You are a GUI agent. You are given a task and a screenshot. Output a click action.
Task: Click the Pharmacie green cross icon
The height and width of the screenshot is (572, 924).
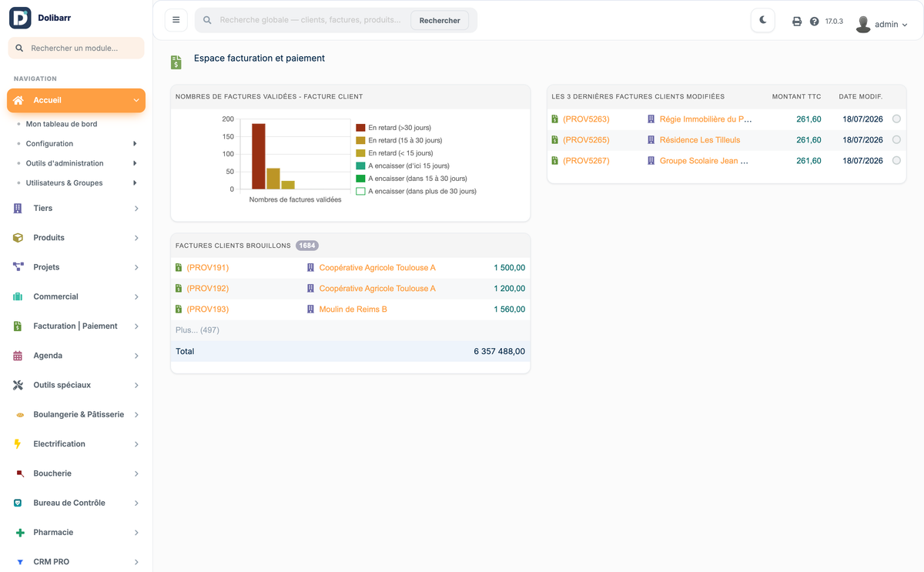(x=20, y=533)
